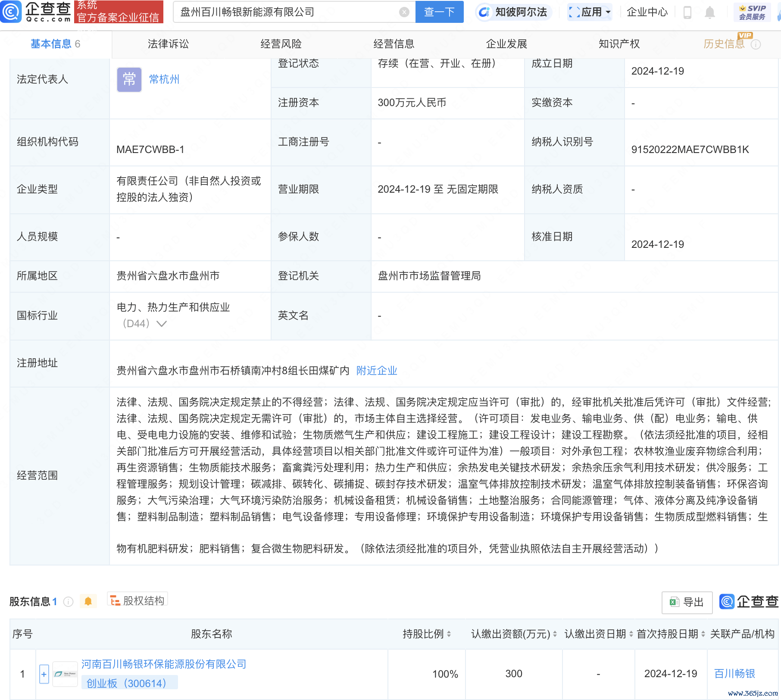Image resolution: width=781 pixels, height=700 pixels.
Task: Click the 知彼阿尔法 assistant icon
Action: coord(484,12)
